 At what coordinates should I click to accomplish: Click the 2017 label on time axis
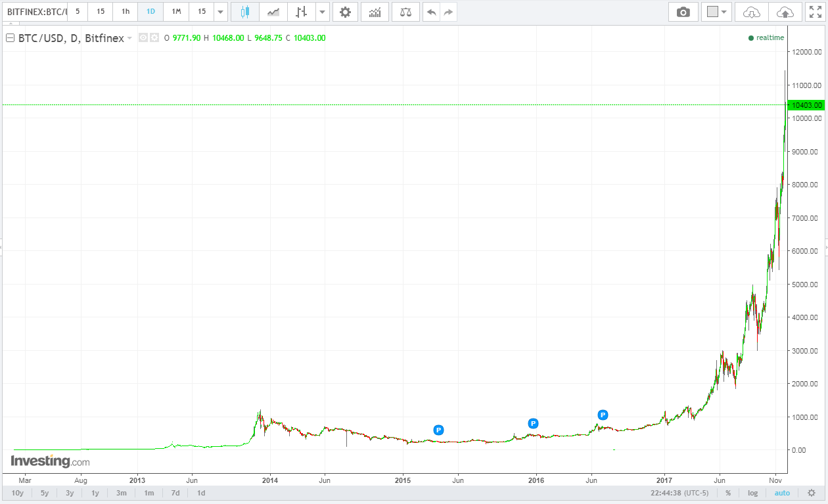pyautogui.click(x=664, y=480)
